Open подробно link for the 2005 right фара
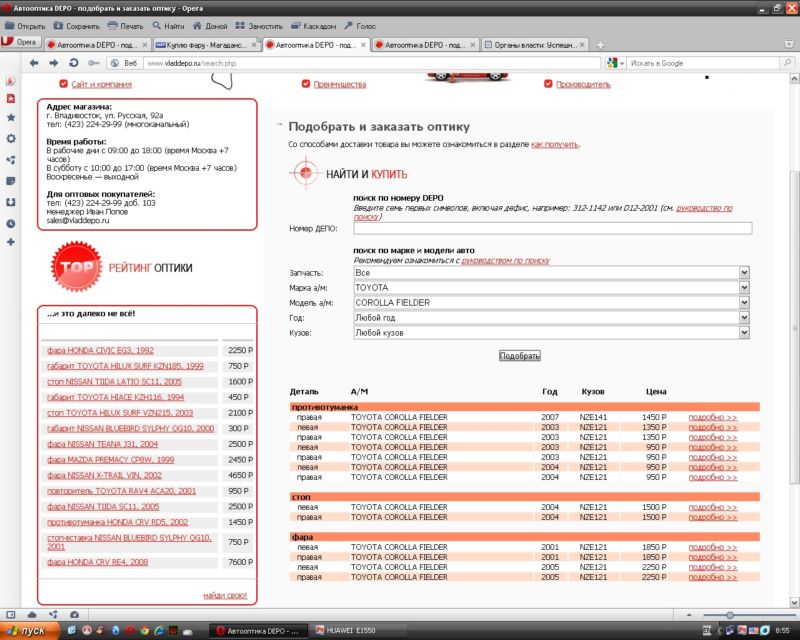The image size is (800, 640). (x=713, y=577)
